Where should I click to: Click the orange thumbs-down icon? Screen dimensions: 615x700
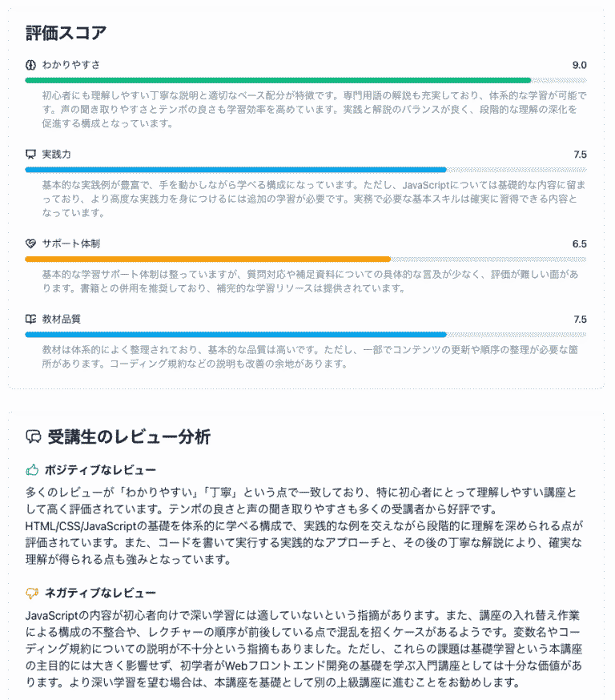[32, 593]
